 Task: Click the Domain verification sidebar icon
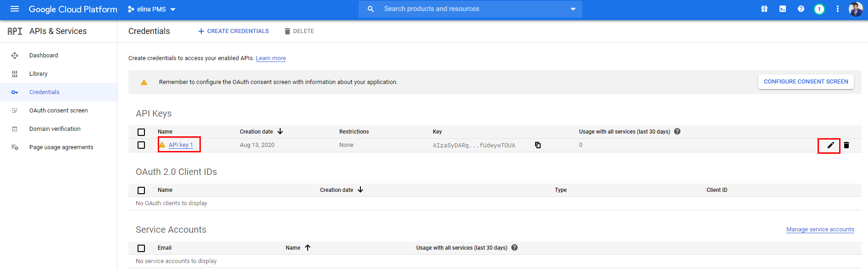click(15, 129)
